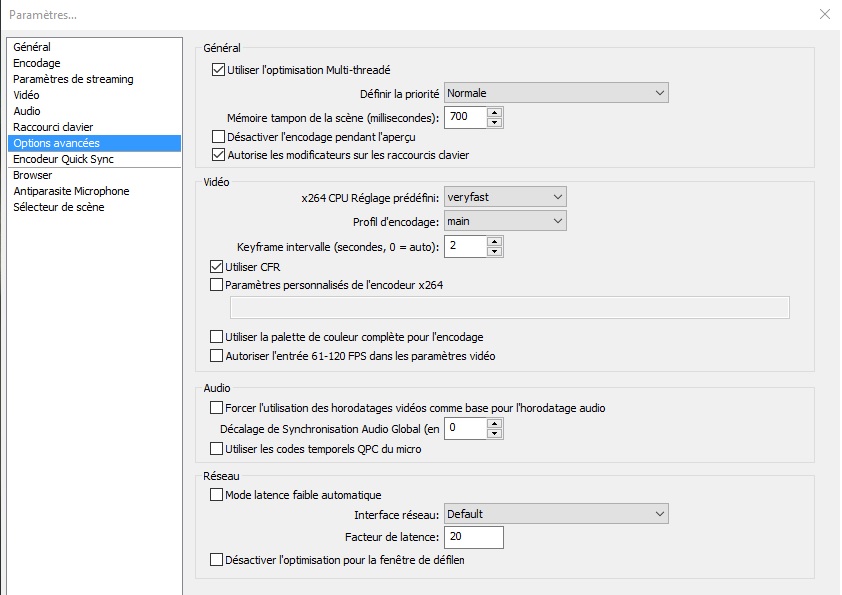The image size is (842, 595).
Task: Open the Encodage settings section
Action: tap(37, 63)
